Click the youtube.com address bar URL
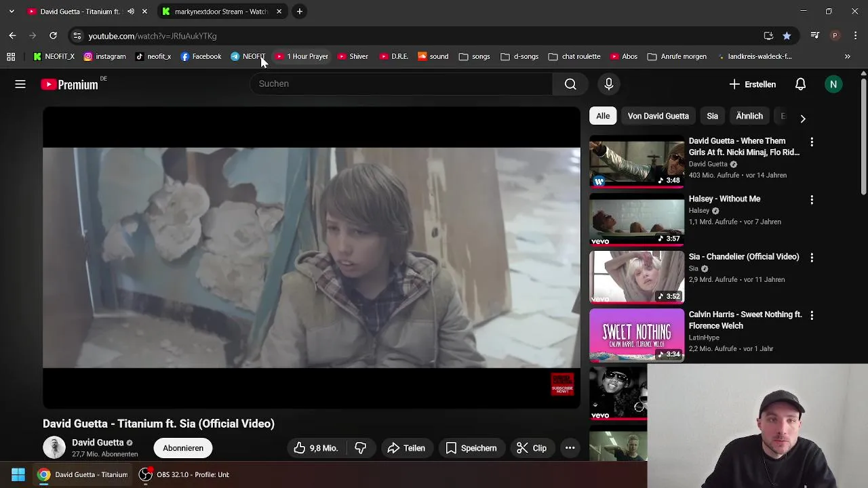This screenshot has width=868, height=488. pos(153,36)
